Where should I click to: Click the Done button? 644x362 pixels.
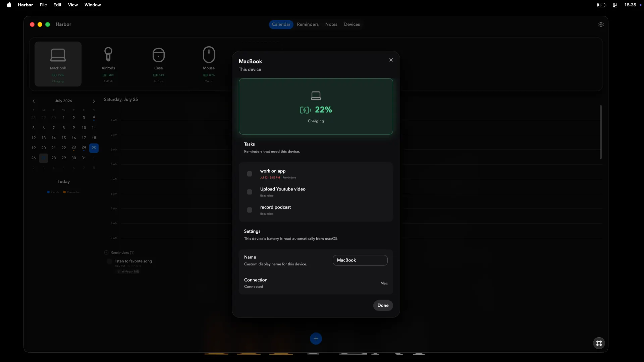tap(383, 305)
